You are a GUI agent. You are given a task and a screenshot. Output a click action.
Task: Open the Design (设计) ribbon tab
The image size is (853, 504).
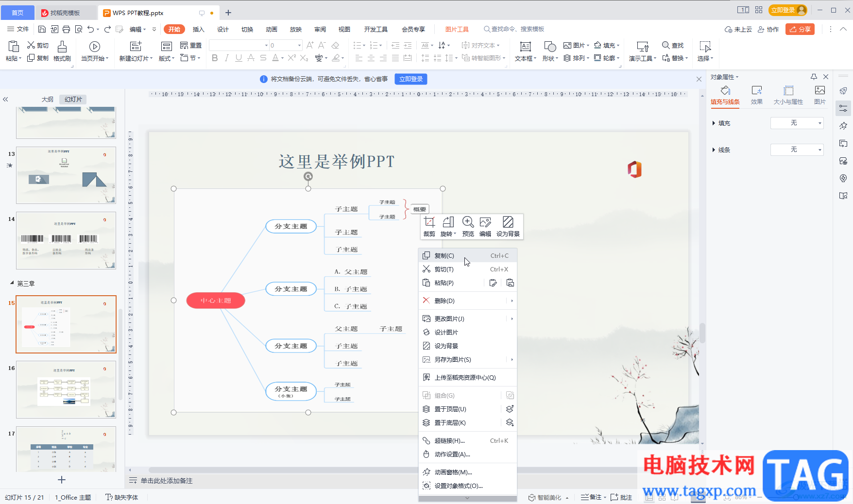click(222, 29)
